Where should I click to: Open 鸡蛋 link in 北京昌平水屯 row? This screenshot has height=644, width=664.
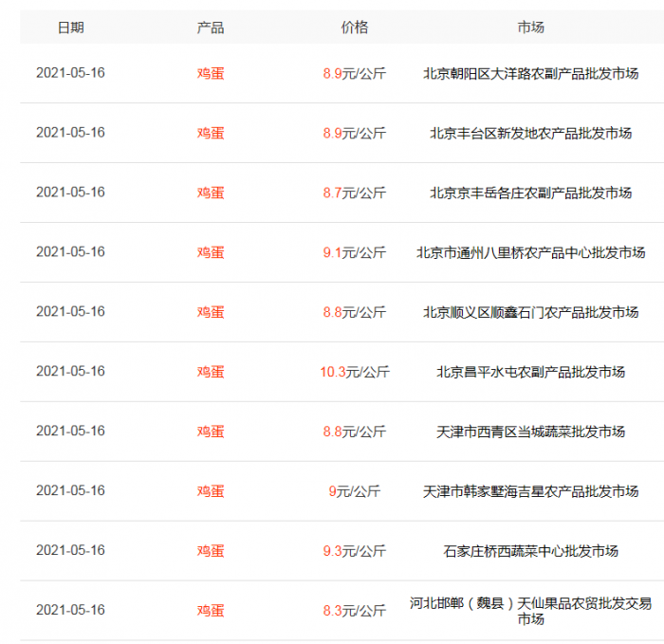(x=211, y=372)
